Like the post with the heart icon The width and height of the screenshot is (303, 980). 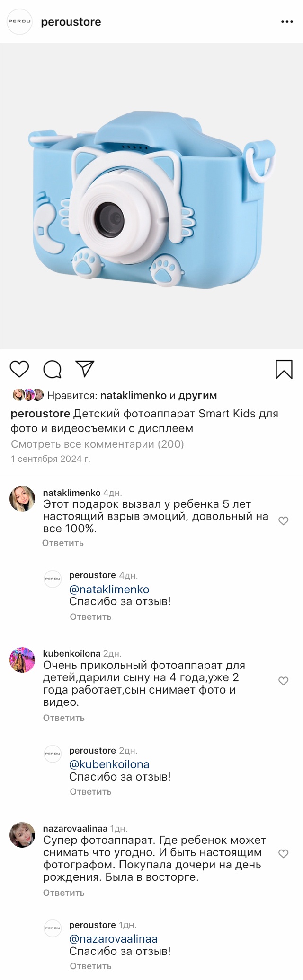point(19,369)
